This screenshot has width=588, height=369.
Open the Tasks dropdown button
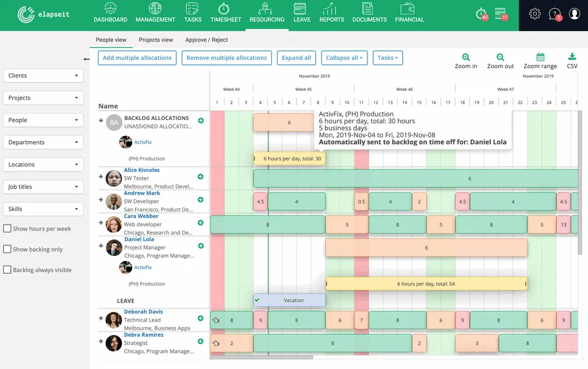[x=388, y=58]
